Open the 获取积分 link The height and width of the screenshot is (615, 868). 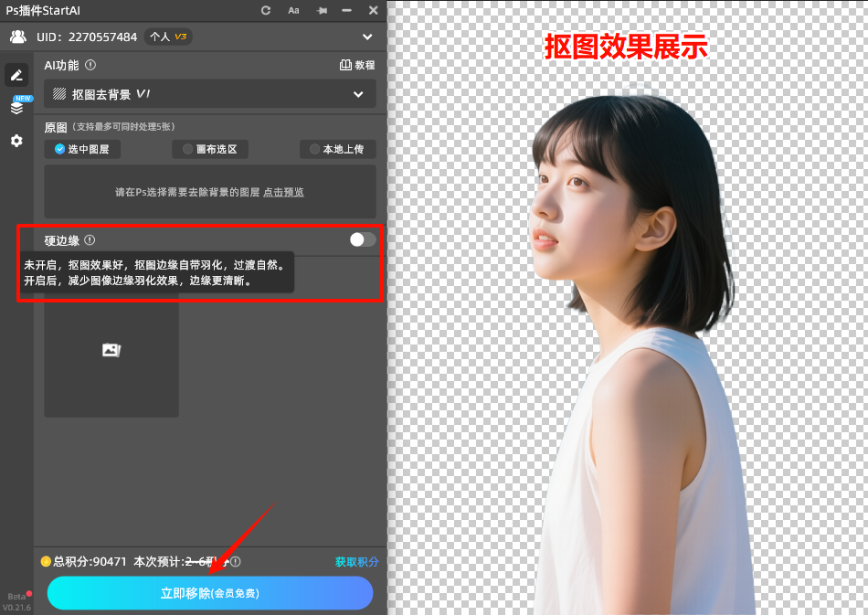click(x=355, y=562)
